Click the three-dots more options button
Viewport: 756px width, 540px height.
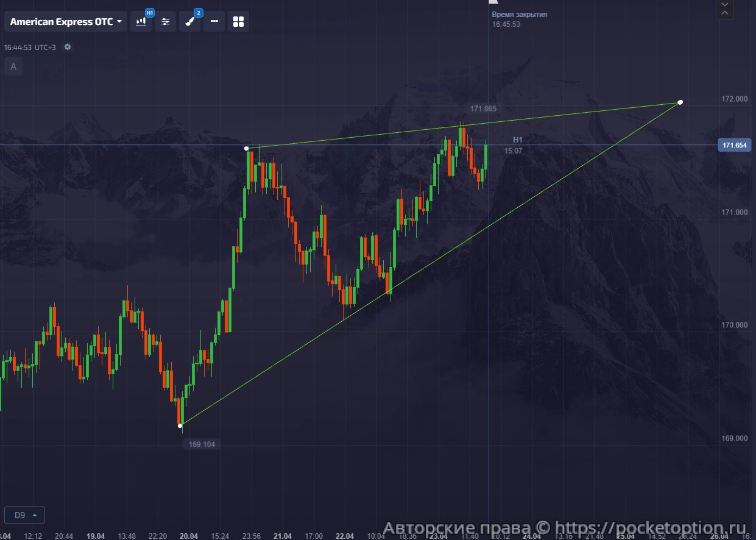point(214,22)
